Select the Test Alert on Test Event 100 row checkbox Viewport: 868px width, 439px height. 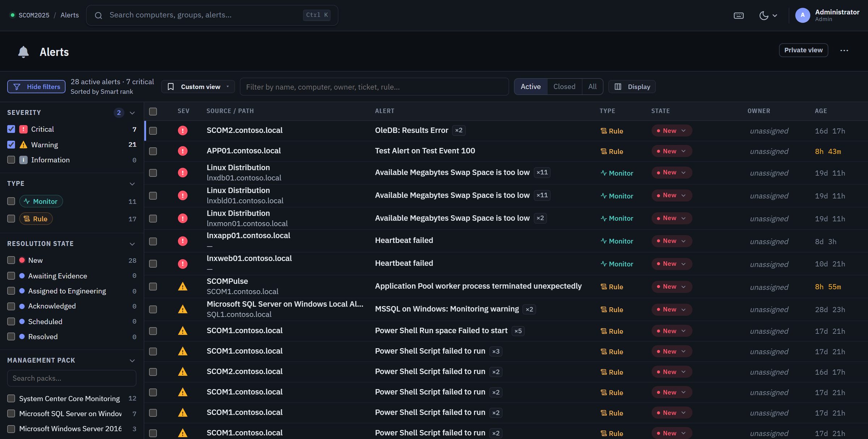pos(153,151)
